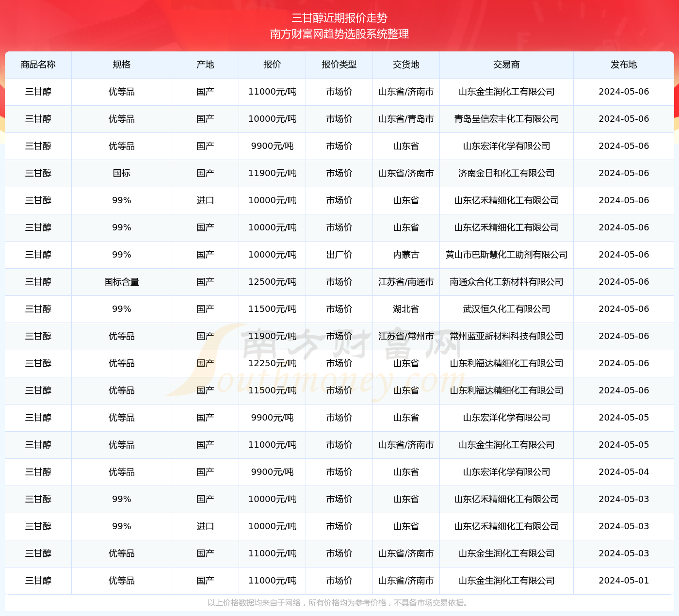Click the 国标 specification cell

coord(122,173)
